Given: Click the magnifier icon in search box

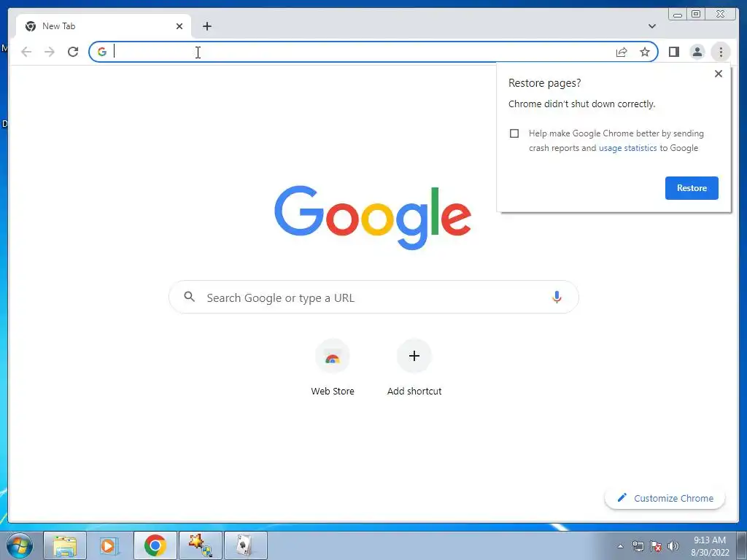Looking at the screenshot, I should pyautogui.click(x=189, y=297).
